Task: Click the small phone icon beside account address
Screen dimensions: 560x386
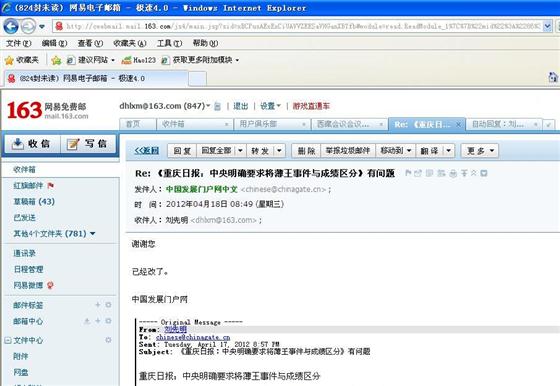Action: (x=217, y=106)
